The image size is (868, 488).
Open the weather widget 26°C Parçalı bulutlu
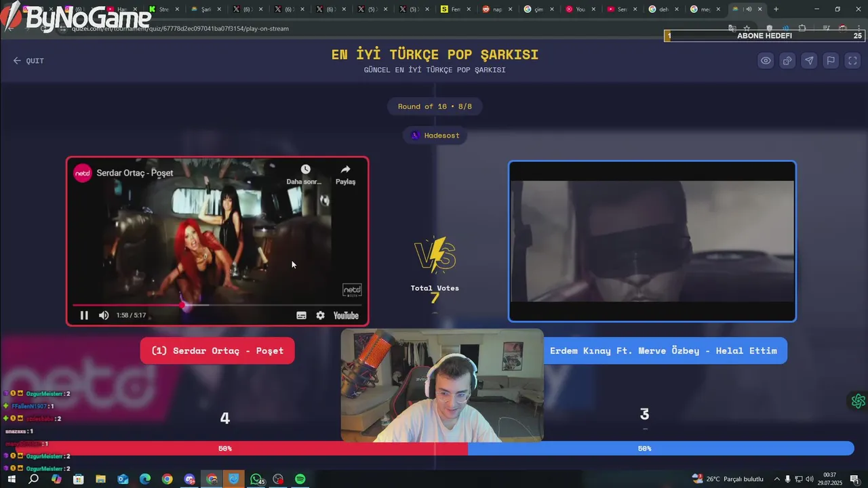(x=728, y=479)
